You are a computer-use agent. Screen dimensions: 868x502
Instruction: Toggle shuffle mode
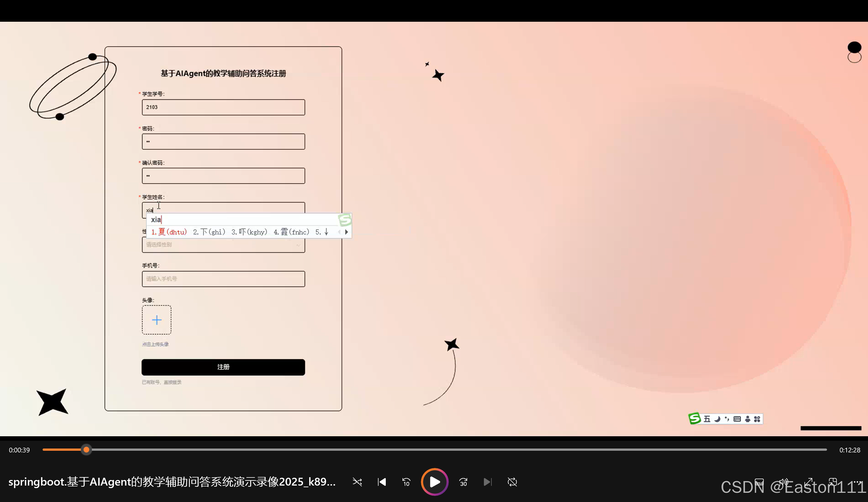click(x=357, y=482)
